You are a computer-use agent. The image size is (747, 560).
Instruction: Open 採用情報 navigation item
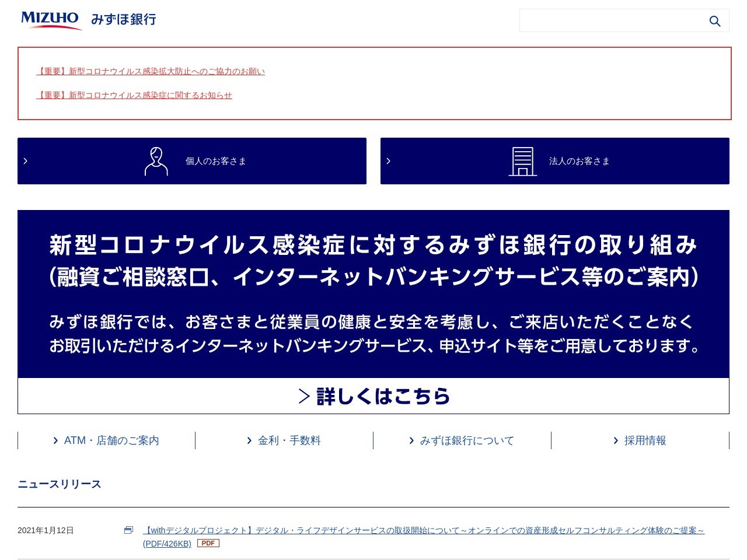(640, 440)
